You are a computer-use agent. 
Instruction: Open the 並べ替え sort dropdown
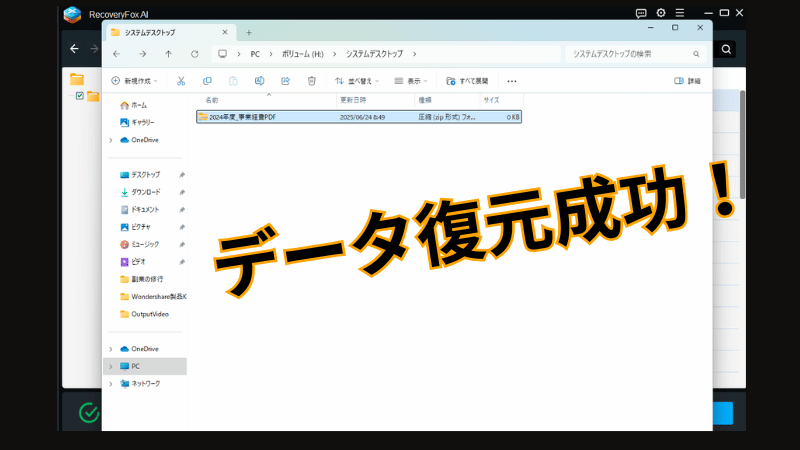pos(357,80)
